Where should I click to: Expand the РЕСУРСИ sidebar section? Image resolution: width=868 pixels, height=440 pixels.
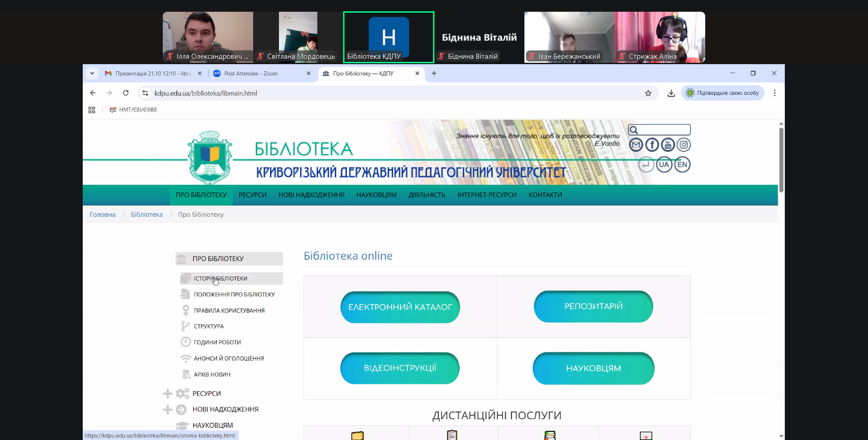coord(168,393)
